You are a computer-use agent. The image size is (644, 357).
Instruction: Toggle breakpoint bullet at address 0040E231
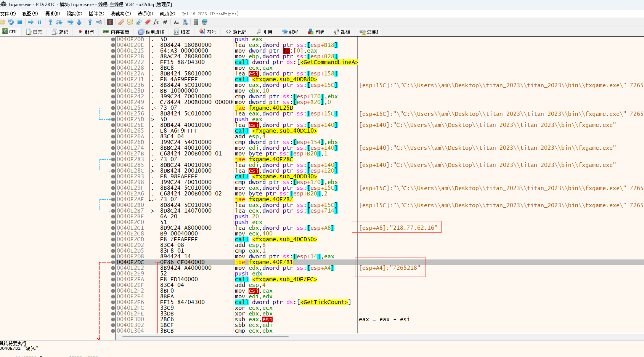(x=113, y=79)
